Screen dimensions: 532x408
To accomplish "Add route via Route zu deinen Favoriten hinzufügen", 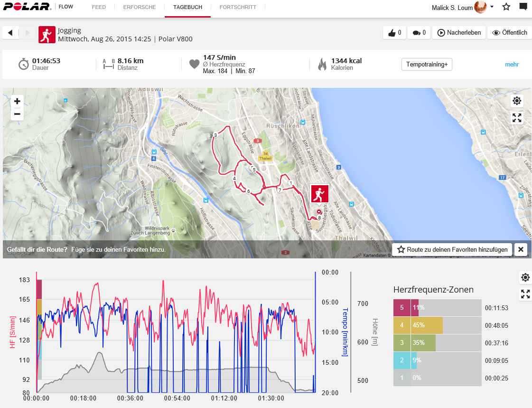I will tap(452, 249).
